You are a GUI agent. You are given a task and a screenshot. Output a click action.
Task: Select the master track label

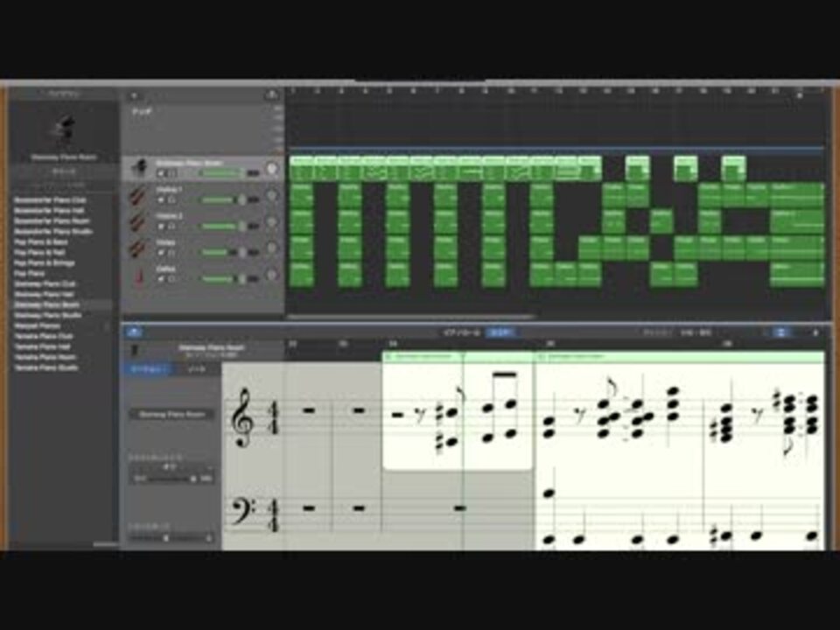[x=142, y=112]
